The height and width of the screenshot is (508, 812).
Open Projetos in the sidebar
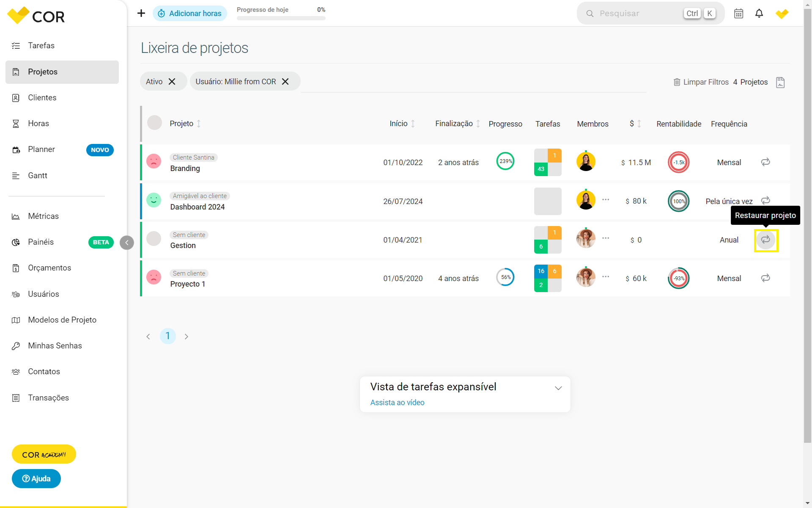pyautogui.click(x=62, y=72)
